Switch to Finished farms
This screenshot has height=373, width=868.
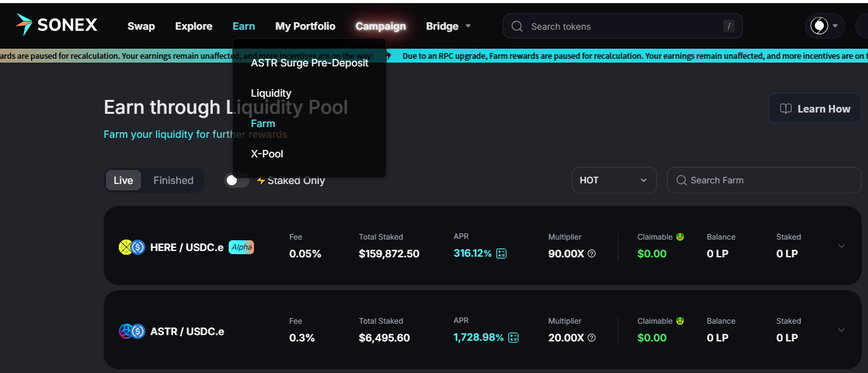(173, 180)
